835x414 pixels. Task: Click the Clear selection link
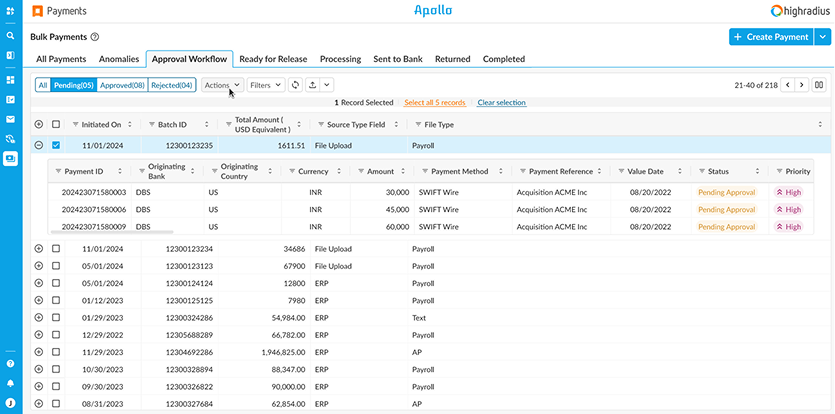[x=502, y=102]
